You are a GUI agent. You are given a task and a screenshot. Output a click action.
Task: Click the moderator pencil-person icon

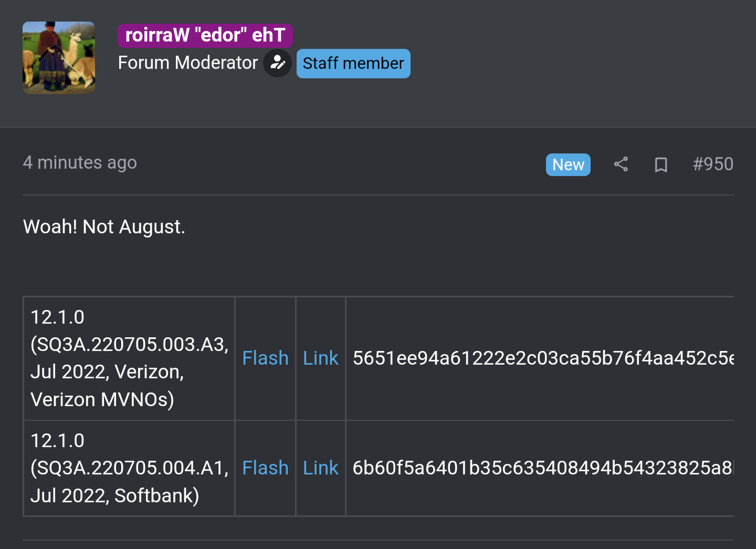(277, 64)
